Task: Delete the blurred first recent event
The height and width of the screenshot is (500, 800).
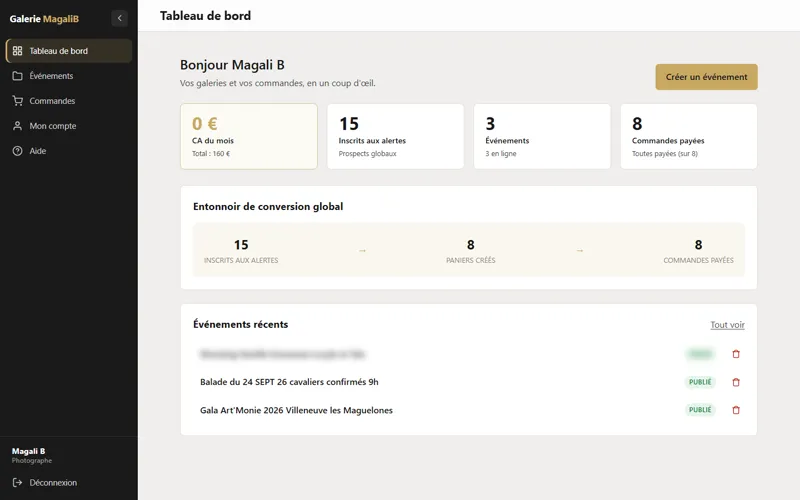Action: 736,354
